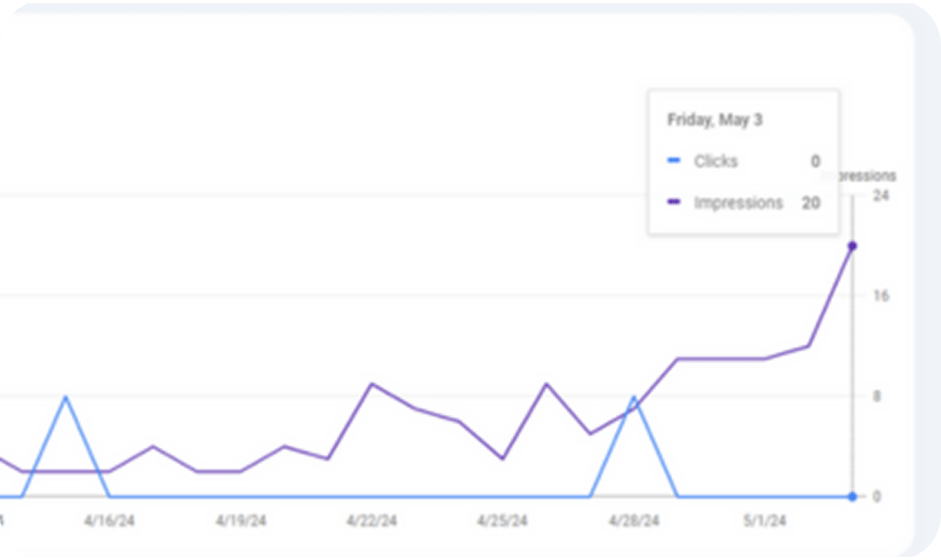This screenshot has width=941, height=560.
Task: Click the 24 label on the Impressions axis
Action: tap(881, 195)
